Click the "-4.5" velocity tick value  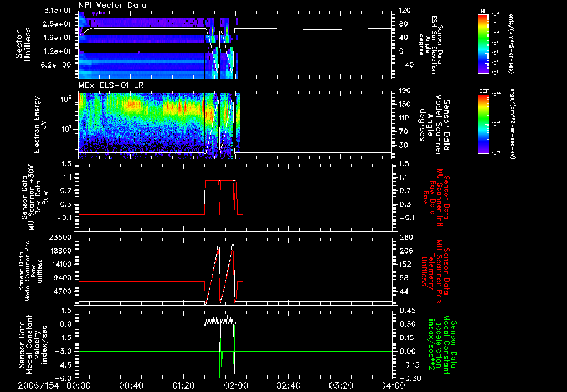64,365
